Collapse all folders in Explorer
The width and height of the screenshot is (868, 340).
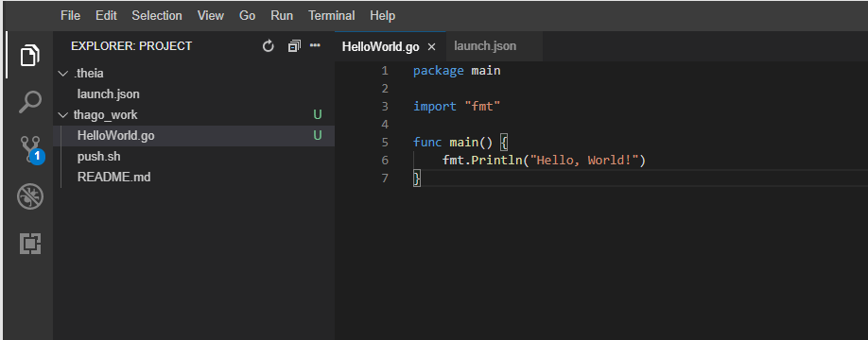(294, 46)
